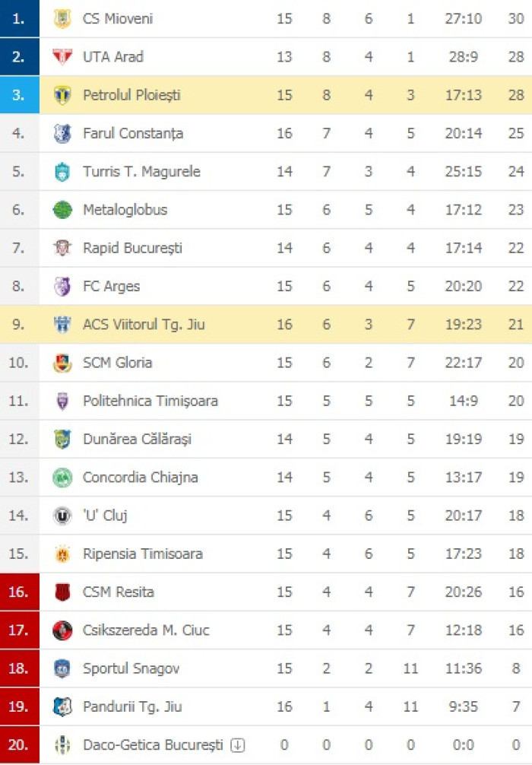Click the red rank 16 relegation badge
This screenshot has height=765, width=532.
click(20, 592)
